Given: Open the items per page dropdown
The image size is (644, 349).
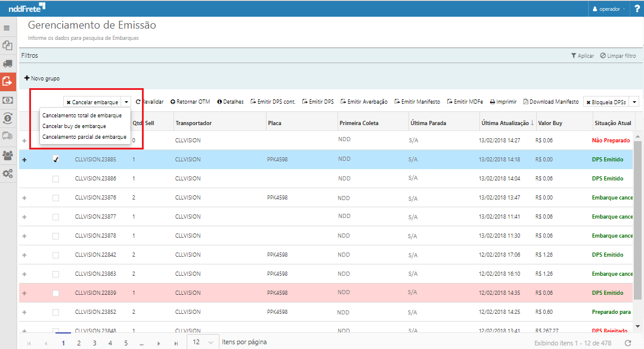Looking at the screenshot, I should pyautogui.click(x=202, y=342).
